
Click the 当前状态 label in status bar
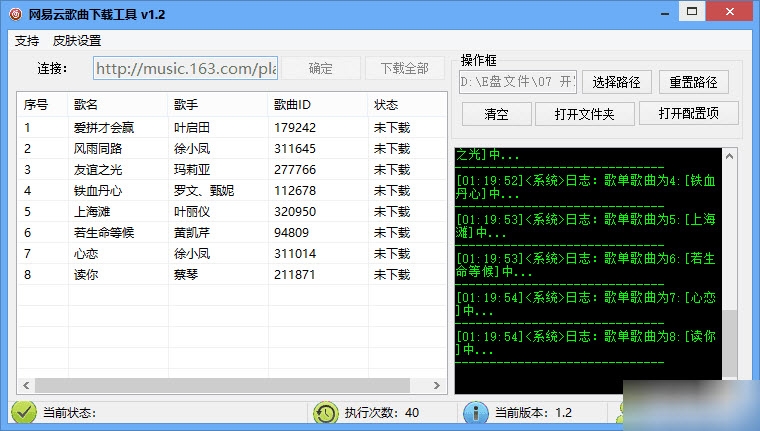tap(69, 413)
